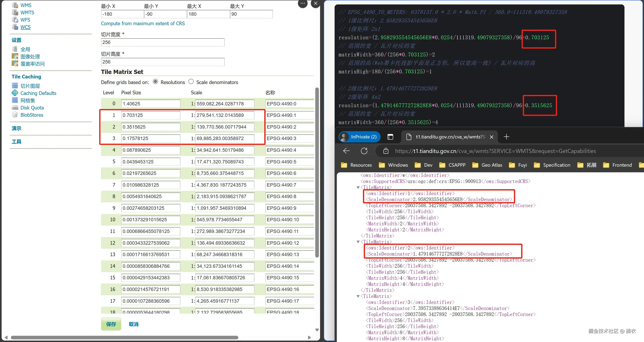The width and height of the screenshot is (644, 342).
Task: Click the WMTS service icon
Action: (15, 12)
